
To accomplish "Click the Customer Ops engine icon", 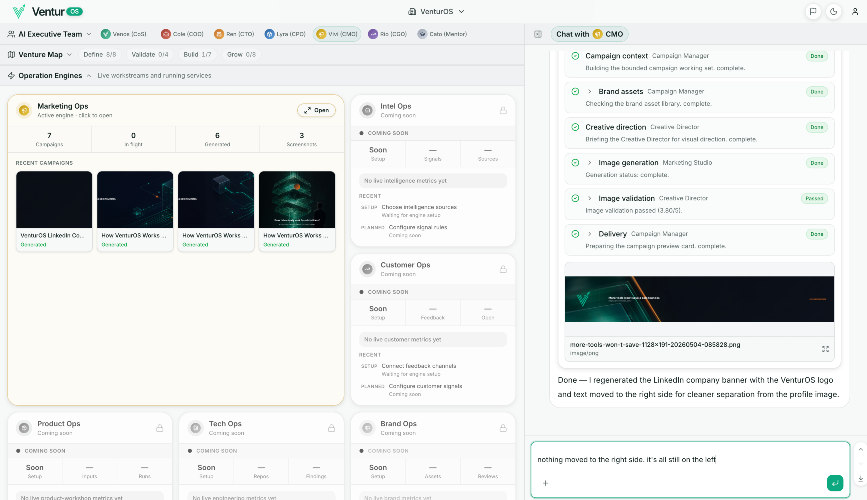I will (x=367, y=269).
